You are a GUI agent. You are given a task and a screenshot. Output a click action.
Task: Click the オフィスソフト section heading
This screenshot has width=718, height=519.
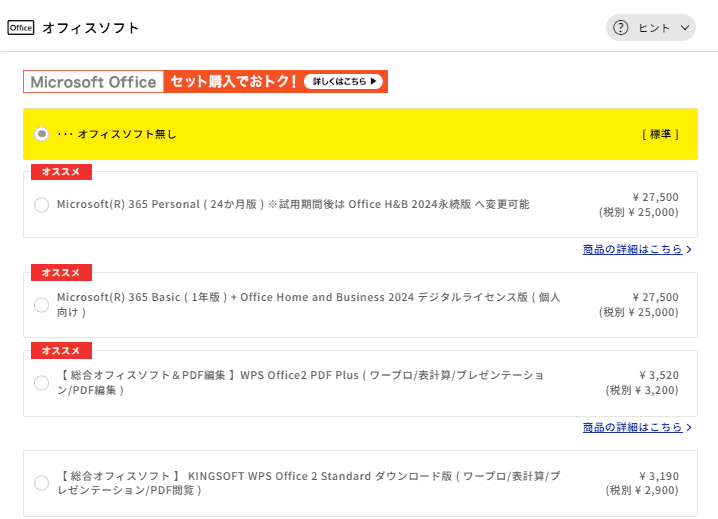(91, 28)
